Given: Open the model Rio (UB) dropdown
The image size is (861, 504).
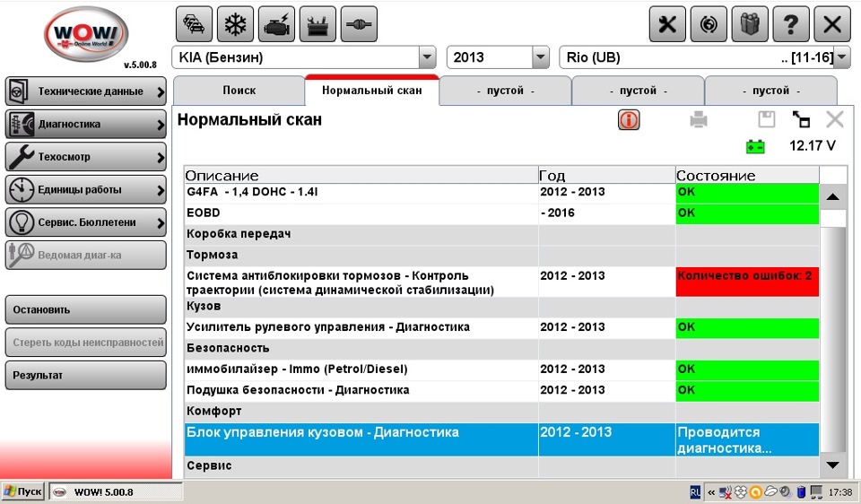Looking at the screenshot, I should (x=842, y=57).
